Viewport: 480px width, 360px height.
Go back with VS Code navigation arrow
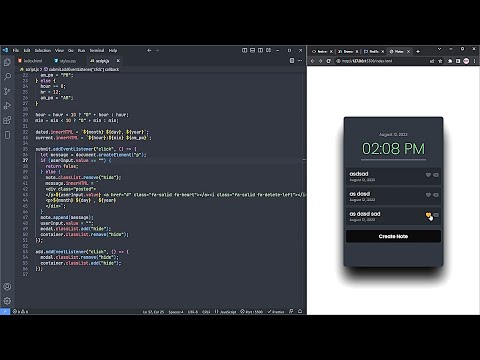[149, 50]
